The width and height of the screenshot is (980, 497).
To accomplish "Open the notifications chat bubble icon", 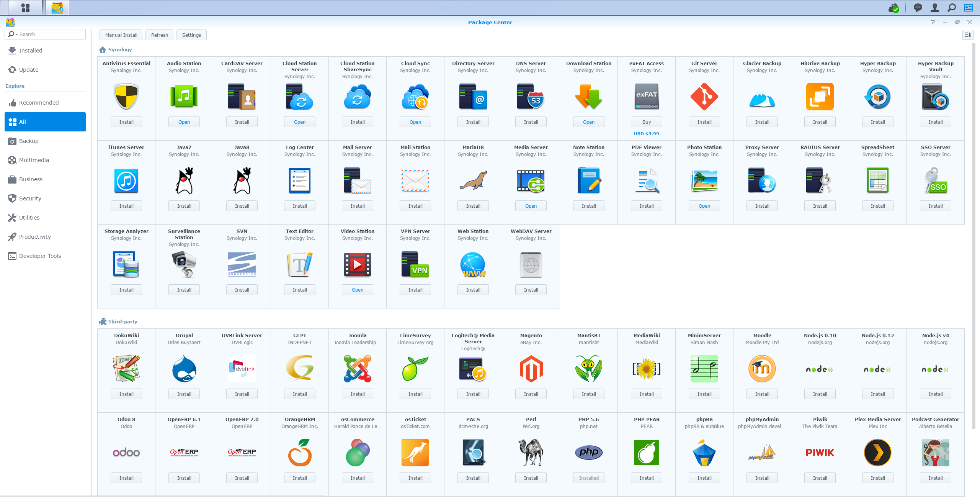I will pyautogui.click(x=918, y=7).
